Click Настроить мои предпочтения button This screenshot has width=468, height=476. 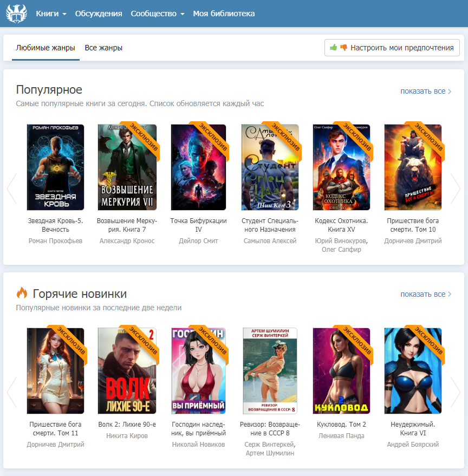[392, 48]
